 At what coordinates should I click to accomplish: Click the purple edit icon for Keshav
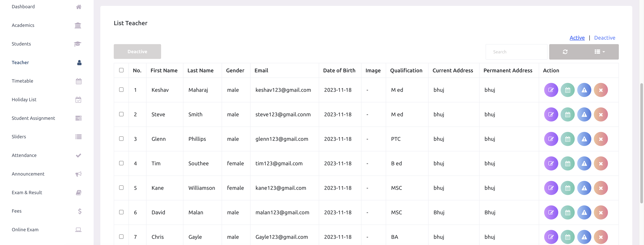551,90
